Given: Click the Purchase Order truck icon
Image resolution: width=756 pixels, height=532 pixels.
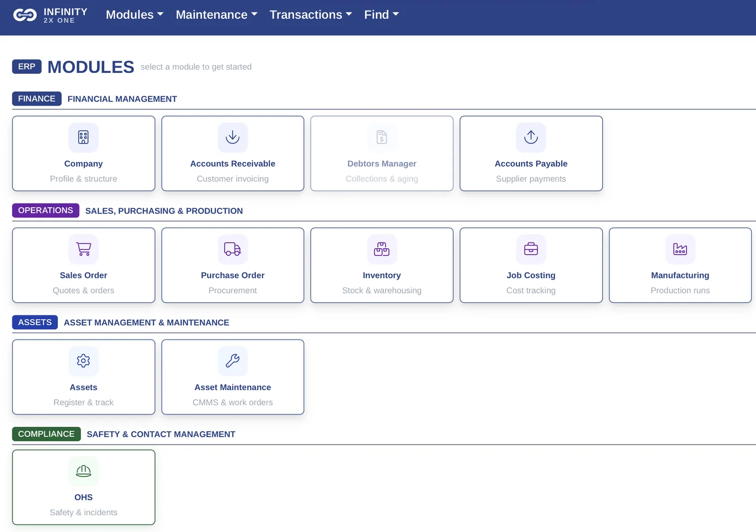Looking at the screenshot, I should coord(233,249).
